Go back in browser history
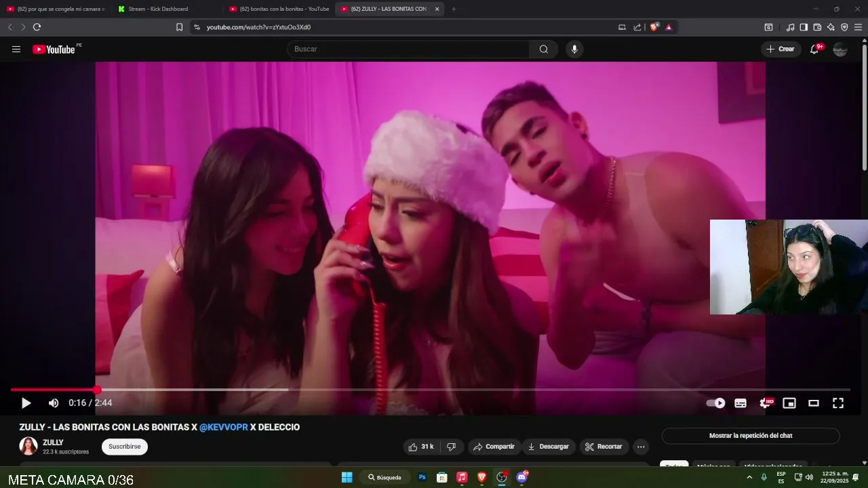This screenshot has width=868, height=488. (9, 27)
